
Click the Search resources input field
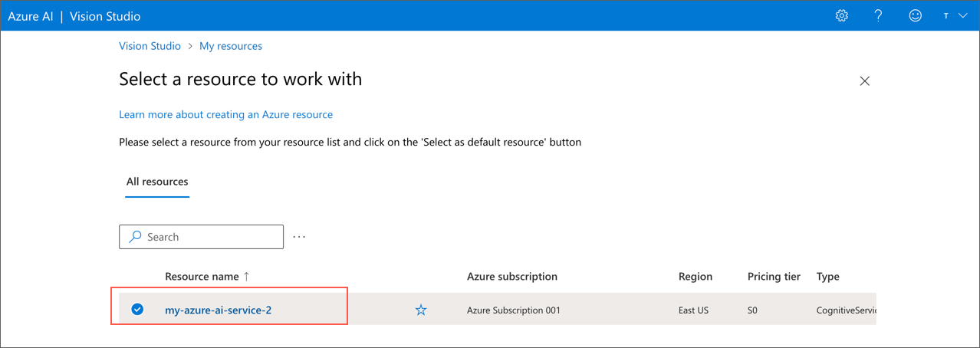click(201, 237)
